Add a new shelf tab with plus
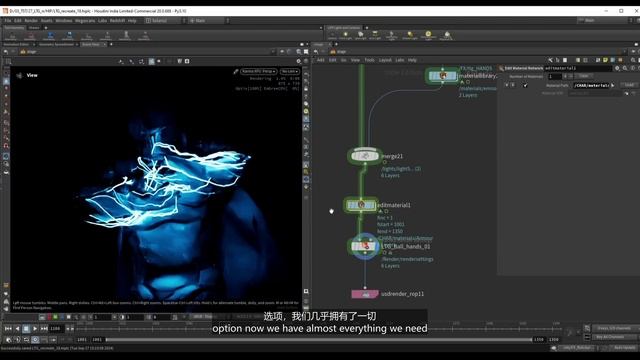 46,28
